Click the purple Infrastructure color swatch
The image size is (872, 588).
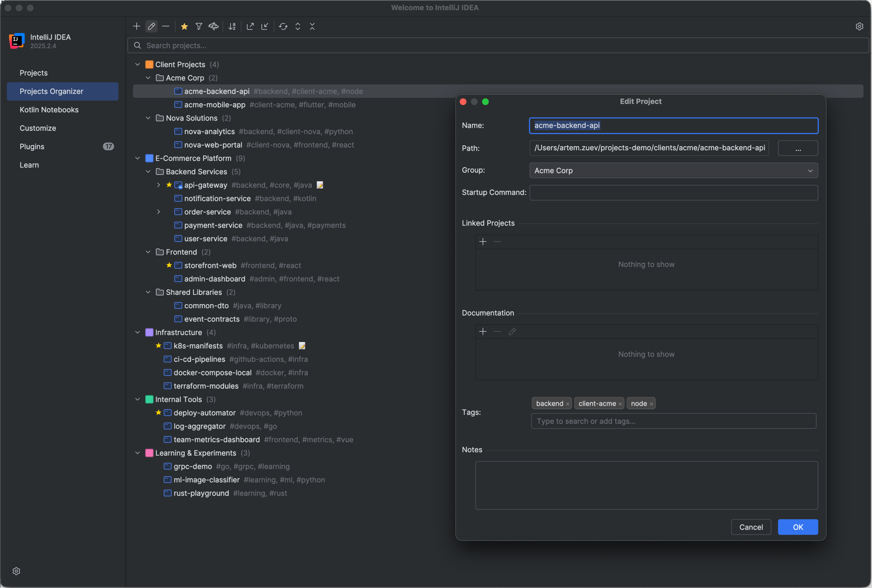[x=149, y=332]
